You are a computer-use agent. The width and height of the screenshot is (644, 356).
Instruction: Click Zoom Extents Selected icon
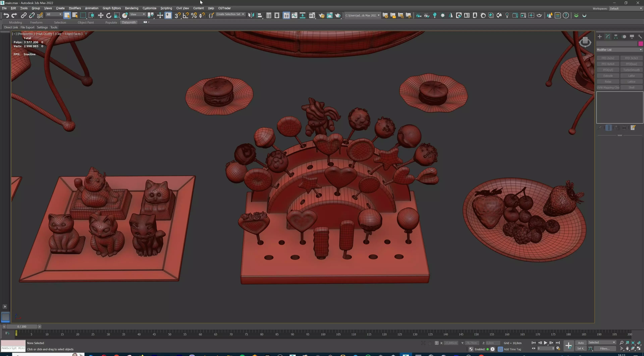click(x=633, y=343)
